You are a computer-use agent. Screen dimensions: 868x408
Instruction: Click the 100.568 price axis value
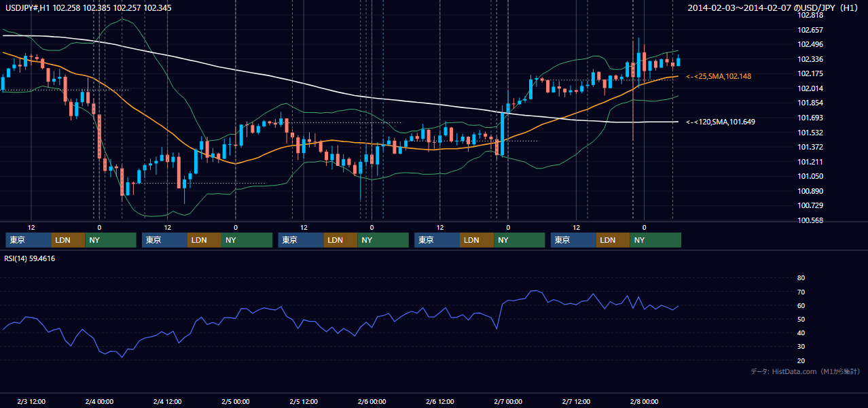coord(810,220)
